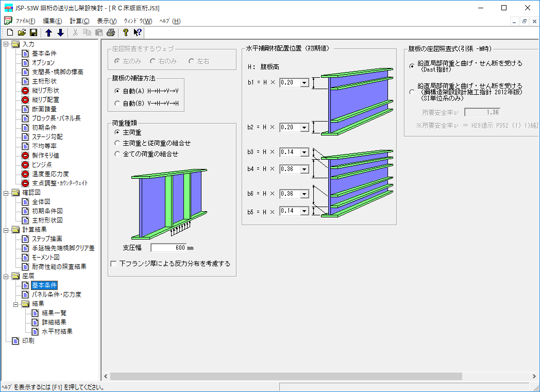
Task: Click the context help pointer icon
Action: coord(137,33)
